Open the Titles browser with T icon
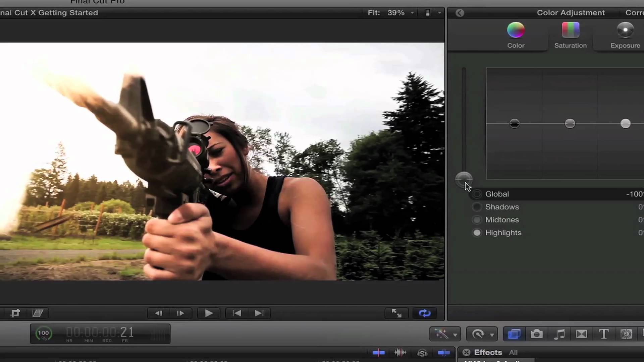The image size is (644, 362). pos(604,334)
